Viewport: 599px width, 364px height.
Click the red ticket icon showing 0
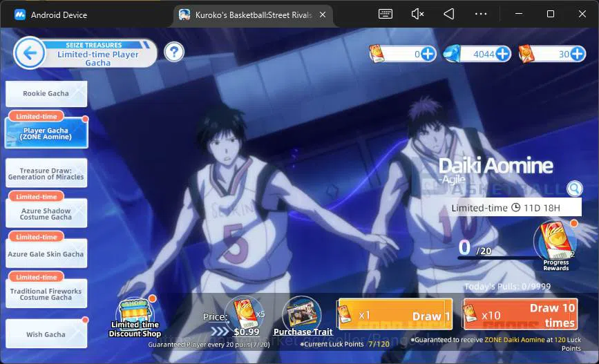click(x=377, y=53)
